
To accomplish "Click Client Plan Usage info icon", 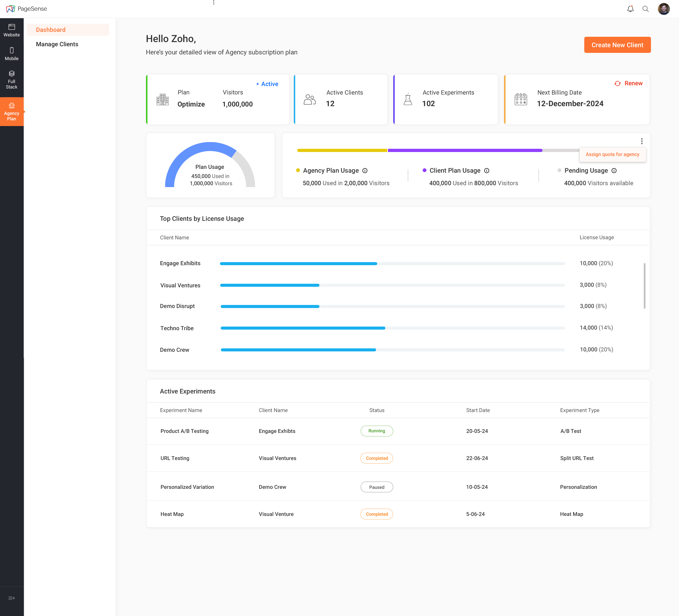I will (487, 171).
